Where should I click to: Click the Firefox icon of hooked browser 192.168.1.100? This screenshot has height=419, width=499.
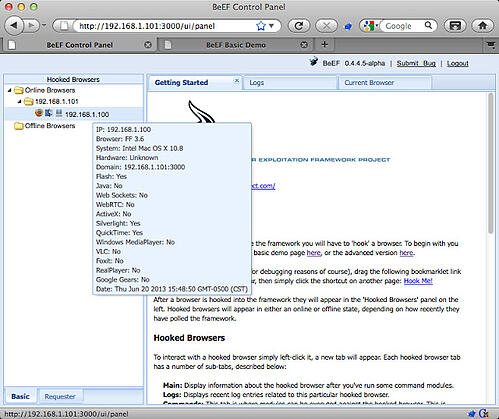(x=39, y=113)
